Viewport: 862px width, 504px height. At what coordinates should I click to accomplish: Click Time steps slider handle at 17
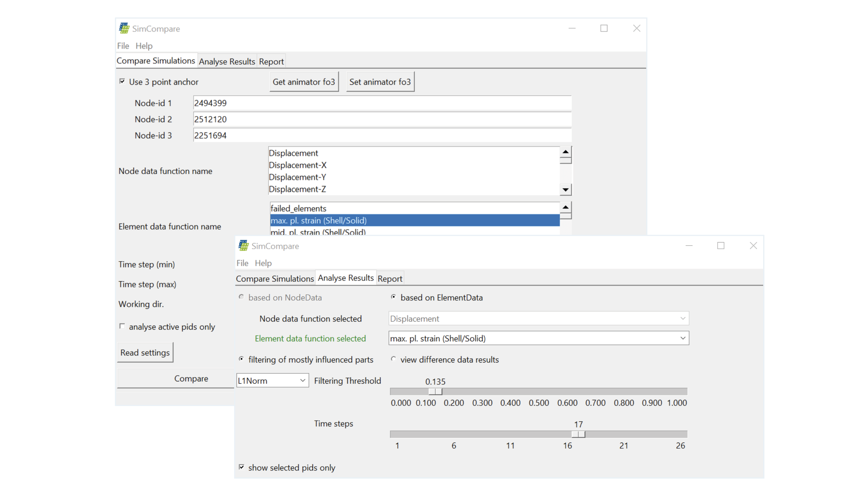(x=578, y=434)
